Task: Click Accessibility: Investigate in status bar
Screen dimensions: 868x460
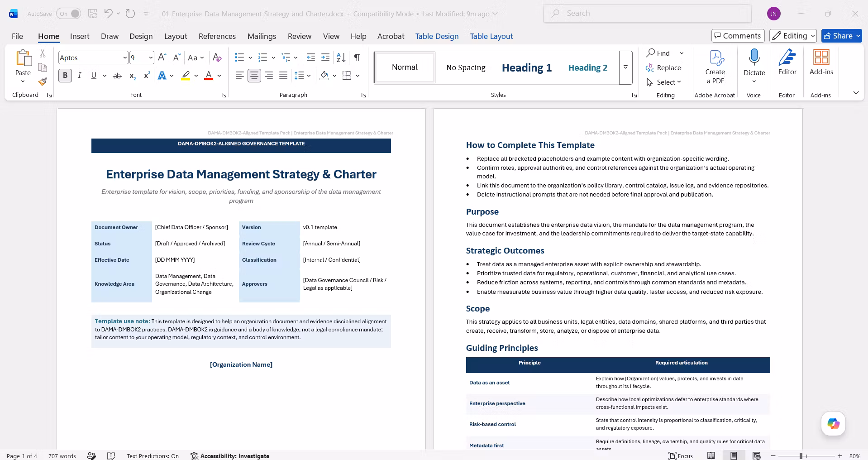Action: [230, 455]
